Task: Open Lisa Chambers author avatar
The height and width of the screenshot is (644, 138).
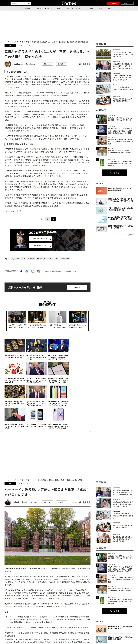Action: point(8,64)
